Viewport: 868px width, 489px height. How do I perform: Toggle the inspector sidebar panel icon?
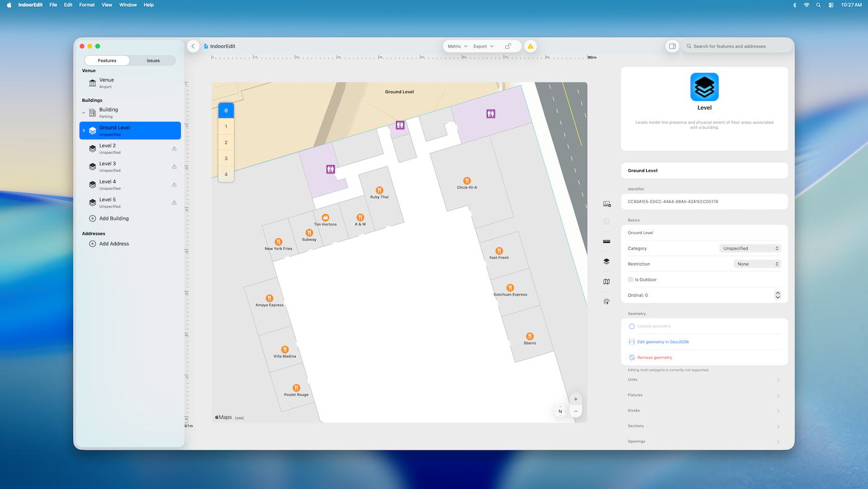[671, 47]
